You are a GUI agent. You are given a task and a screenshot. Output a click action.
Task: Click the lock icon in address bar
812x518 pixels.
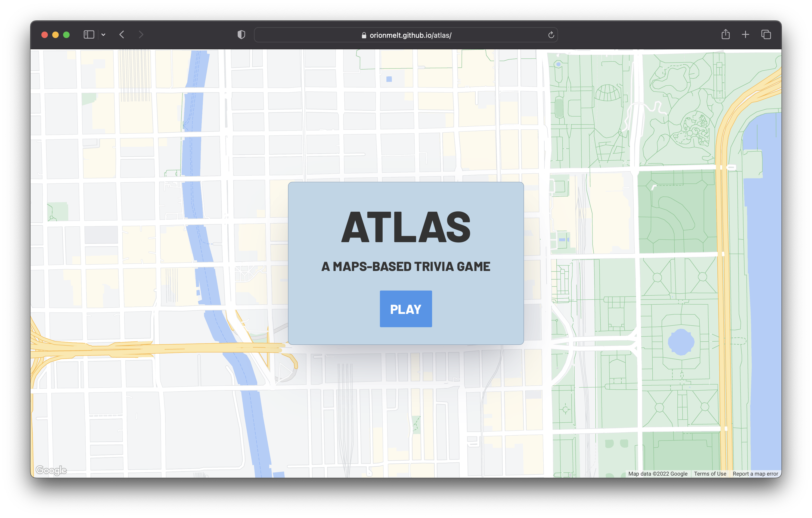click(364, 35)
